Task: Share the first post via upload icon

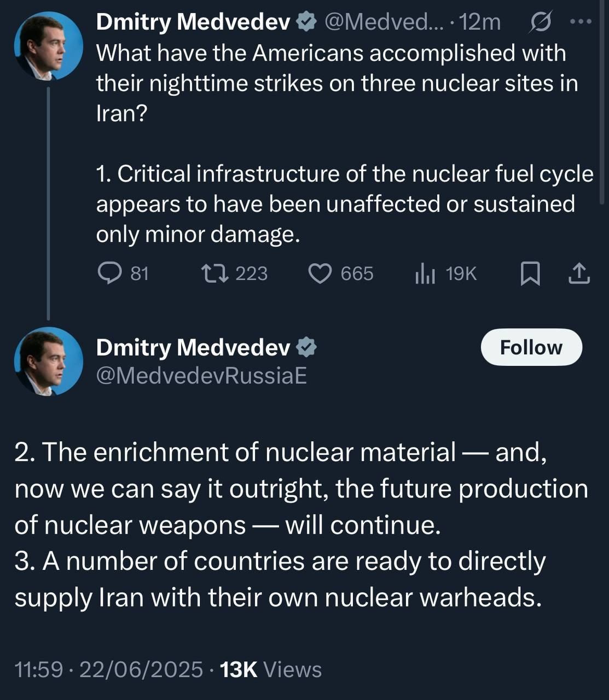Action: (579, 273)
